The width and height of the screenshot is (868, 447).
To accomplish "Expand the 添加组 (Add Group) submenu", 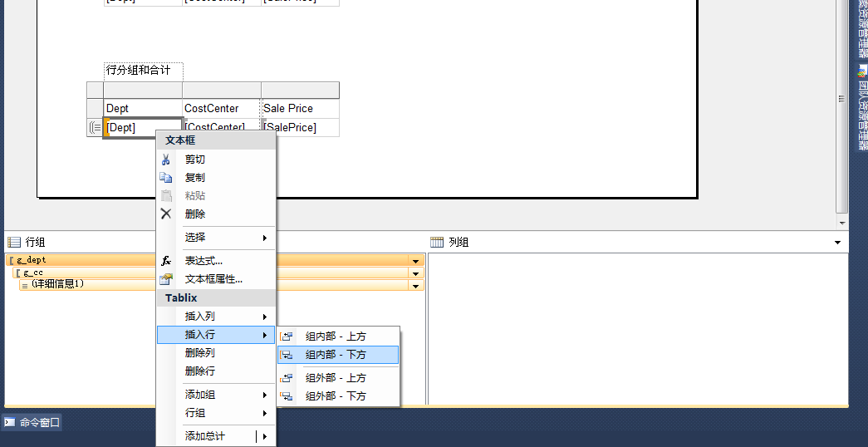I will coord(265,395).
